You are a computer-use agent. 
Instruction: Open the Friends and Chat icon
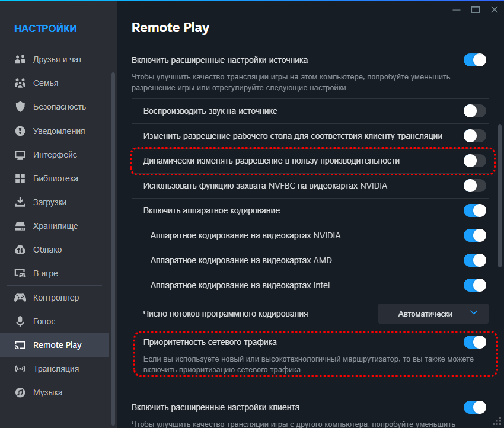[x=20, y=59]
